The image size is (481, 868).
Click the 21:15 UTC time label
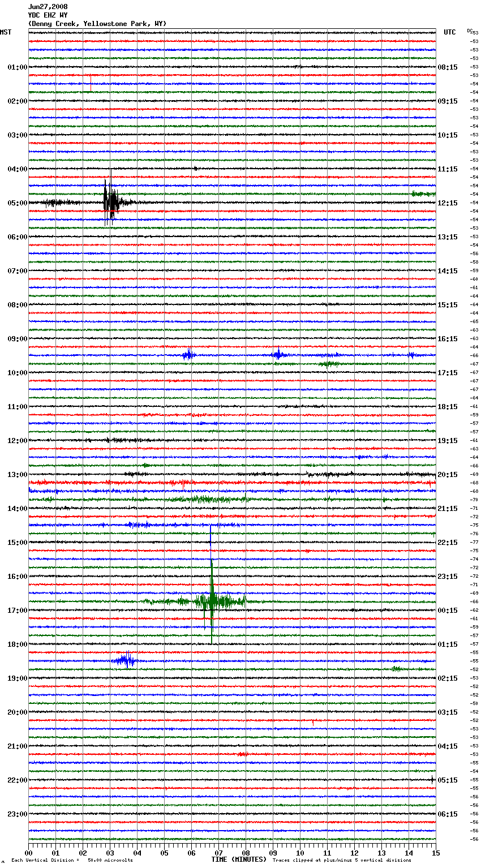tap(448, 509)
